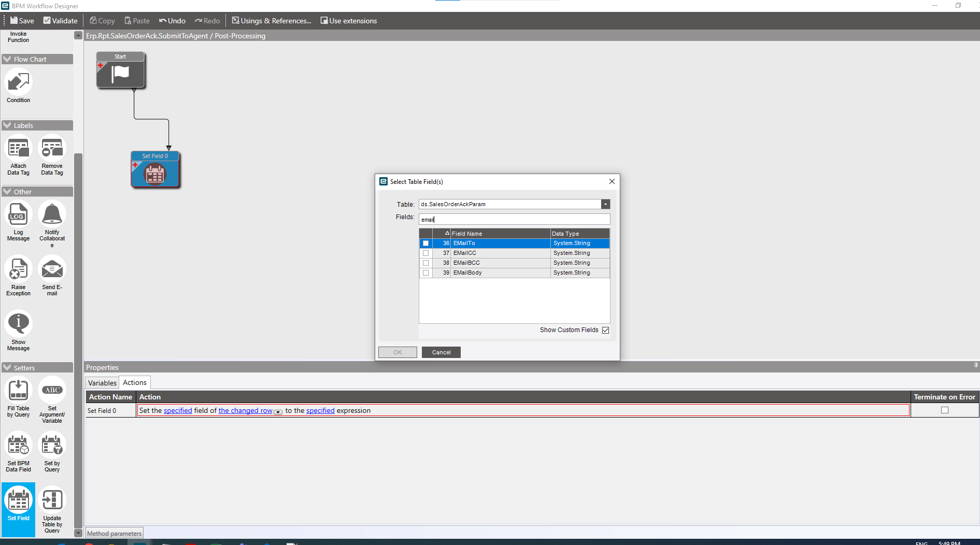980x545 pixels.
Task: Check the EMailCC field checkbox
Action: [426, 253]
